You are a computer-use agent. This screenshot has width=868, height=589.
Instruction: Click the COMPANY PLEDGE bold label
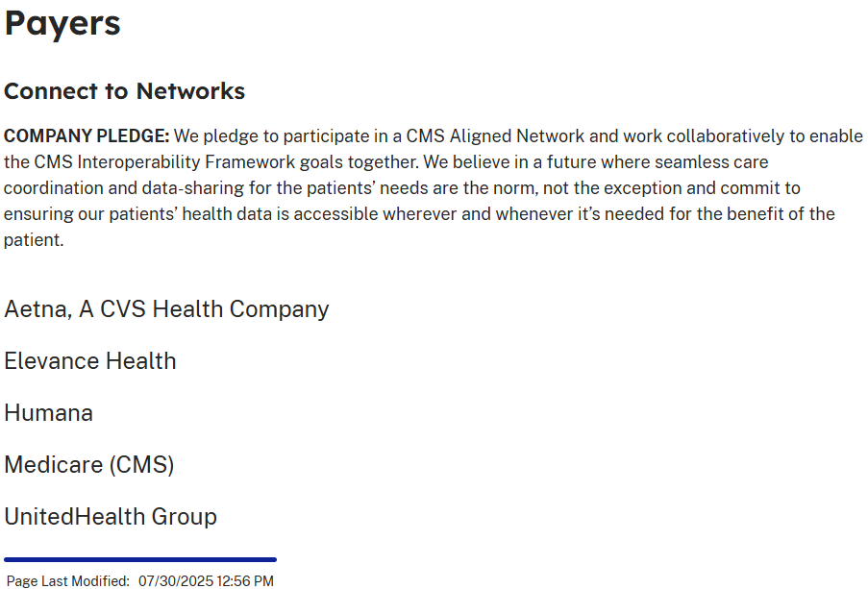tap(87, 136)
